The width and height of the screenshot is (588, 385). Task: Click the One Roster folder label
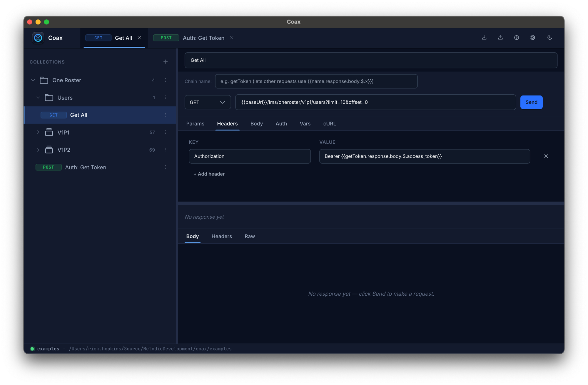(67, 80)
